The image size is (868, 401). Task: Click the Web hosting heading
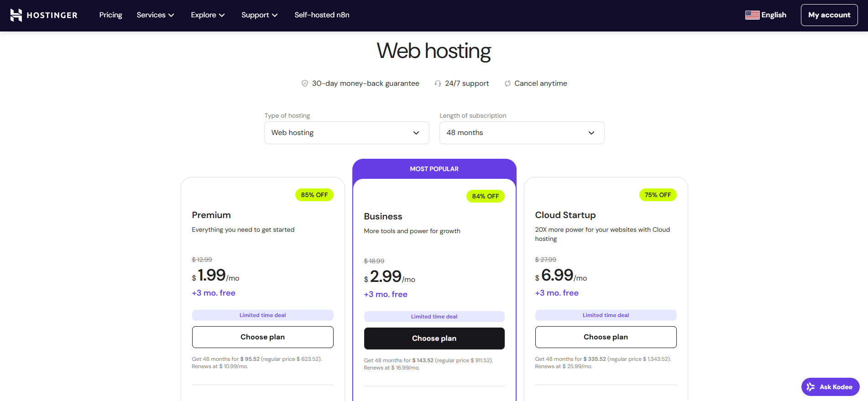tap(434, 51)
